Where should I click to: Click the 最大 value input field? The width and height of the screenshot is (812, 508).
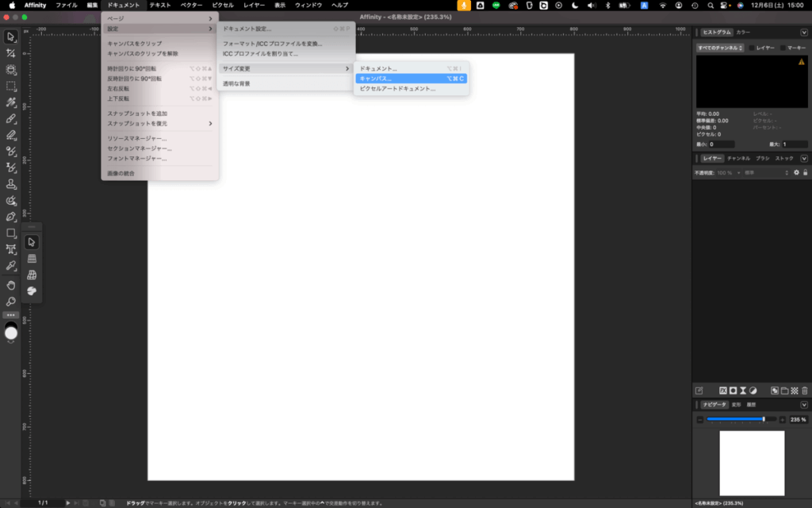point(795,144)
